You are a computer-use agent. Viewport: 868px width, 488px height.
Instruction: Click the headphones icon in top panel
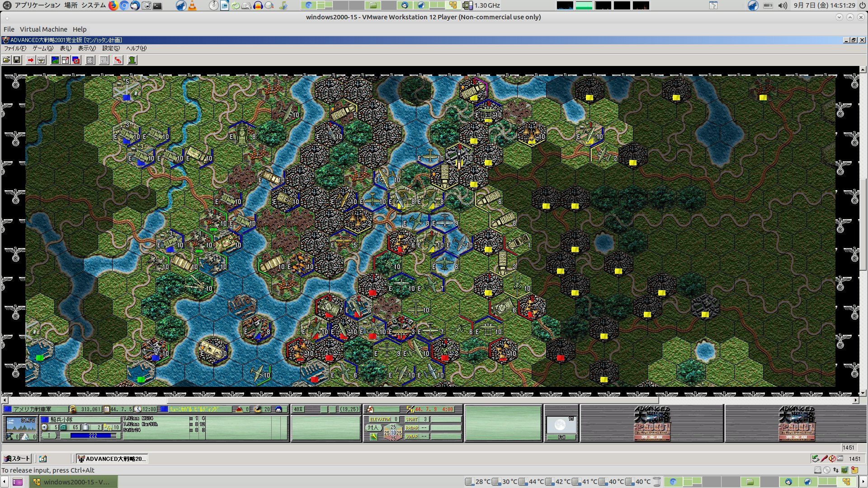coord(258,5)
